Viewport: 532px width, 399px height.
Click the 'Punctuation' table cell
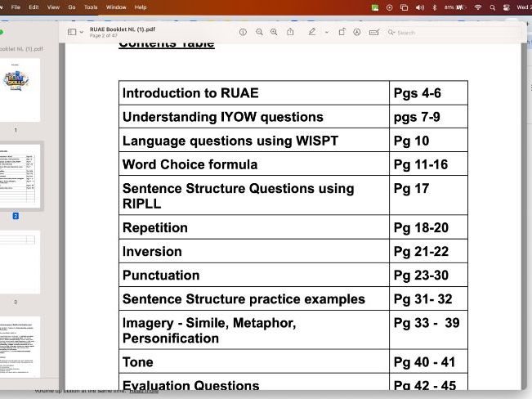click(x=254, y=275)
